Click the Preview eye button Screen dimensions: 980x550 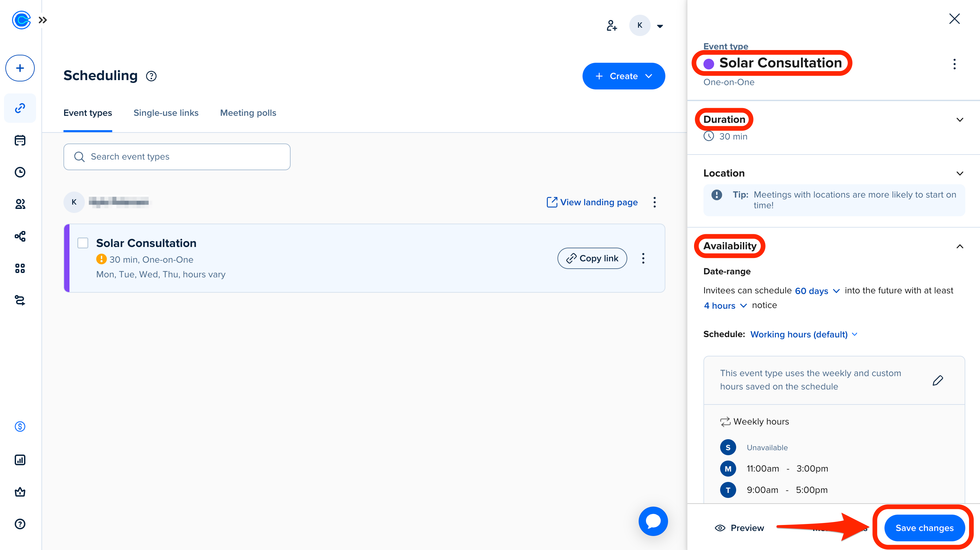740,528
